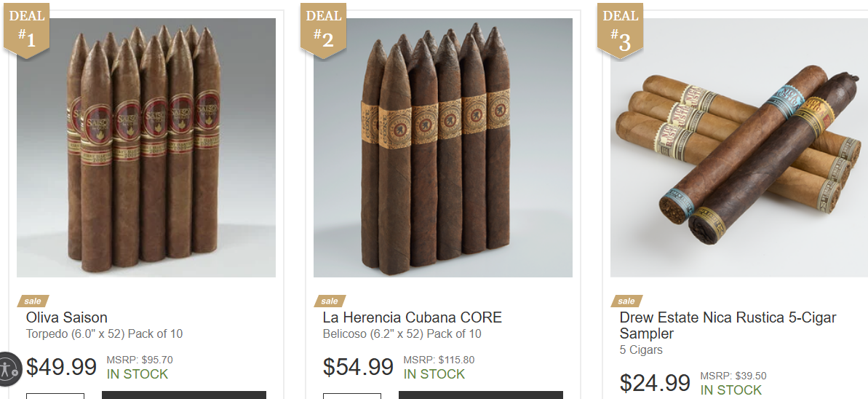
Task: Open the La Herencia Cubana CORE bundle photo
Action: tap(443, 147)
